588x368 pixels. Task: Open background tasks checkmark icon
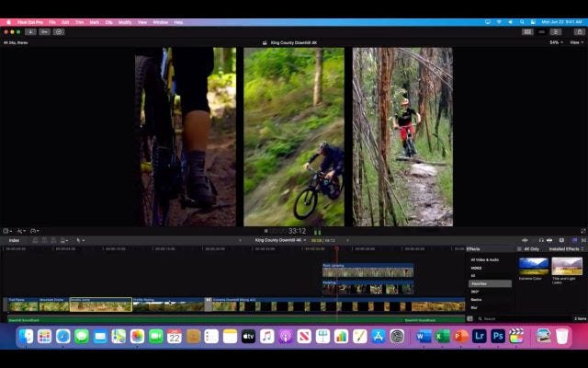(59, 32)
